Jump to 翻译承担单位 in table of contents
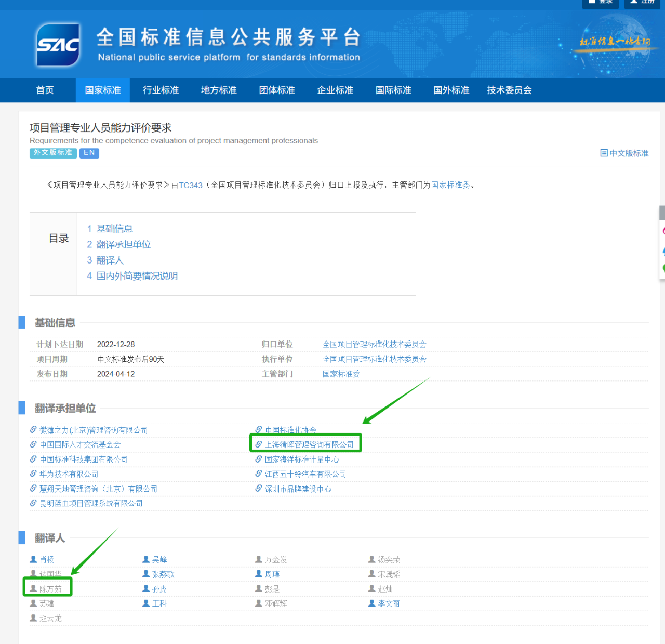The height and width of the screenshot is (644, 665). (x=123, y=244)
